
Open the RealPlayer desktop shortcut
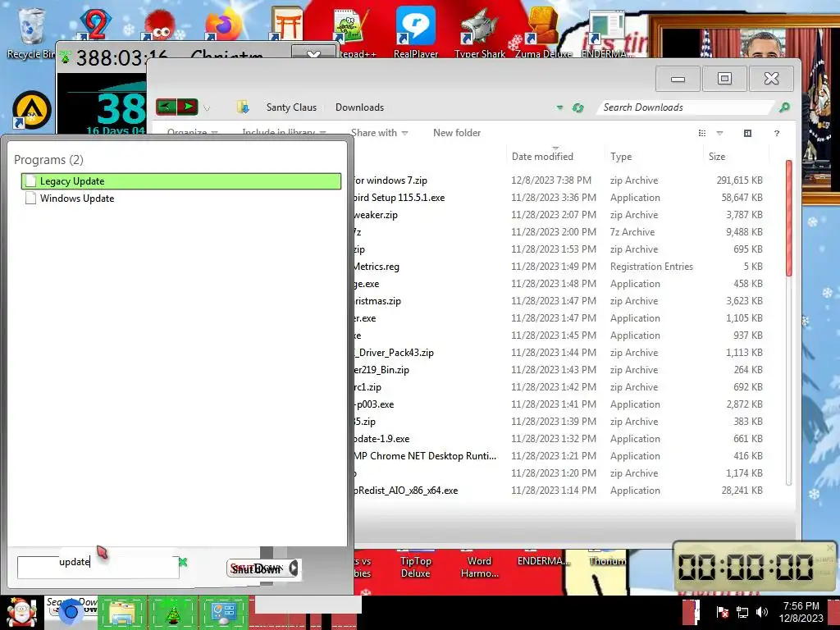(416, 32)
